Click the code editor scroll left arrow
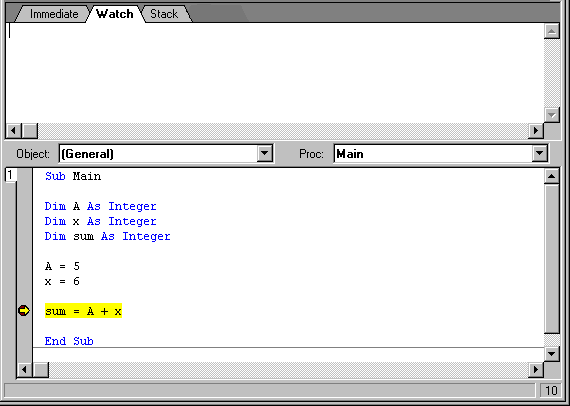The width and height of the screenshot is (570, 406). pyautogui.click(x=25, y=370)
